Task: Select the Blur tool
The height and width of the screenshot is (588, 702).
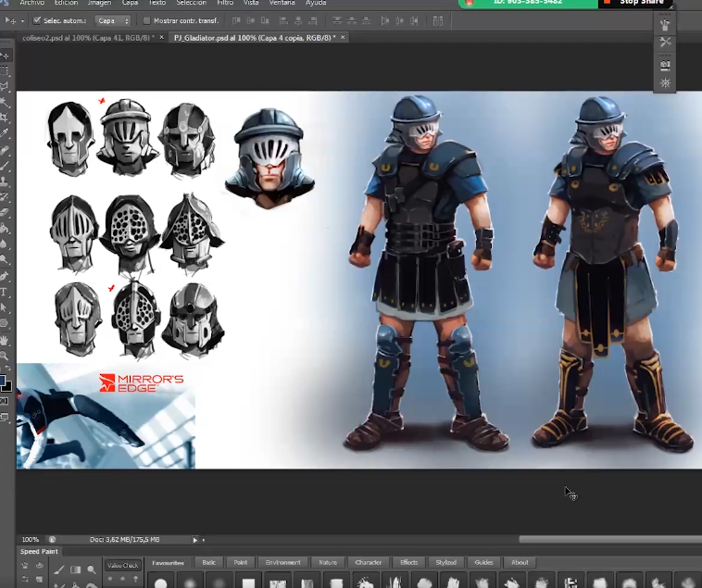Action: [x=5, y=244]
